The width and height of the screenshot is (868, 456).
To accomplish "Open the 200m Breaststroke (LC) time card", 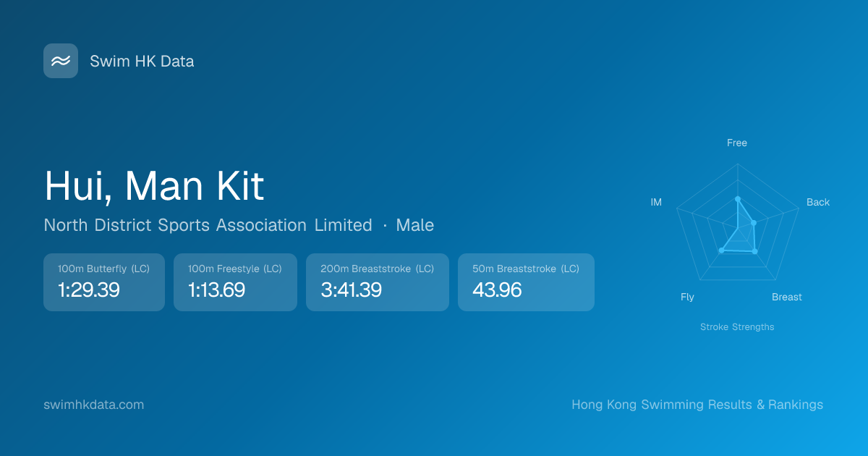I will 378,282.
